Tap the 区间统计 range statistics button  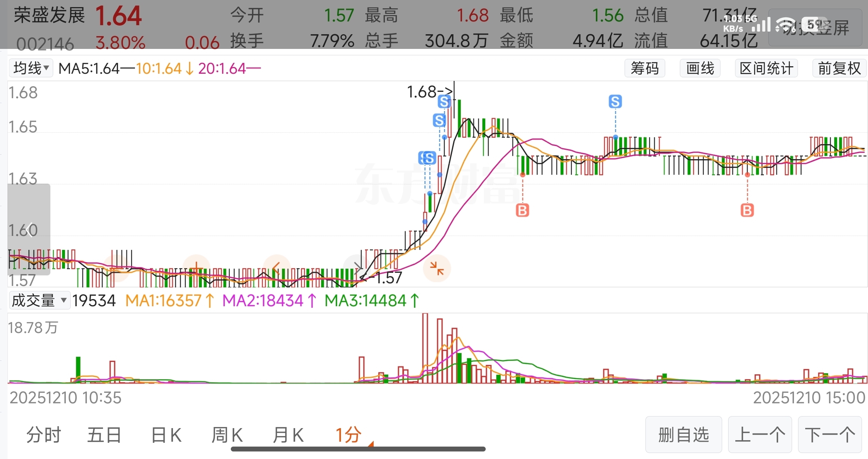click(x=766, y=68)
